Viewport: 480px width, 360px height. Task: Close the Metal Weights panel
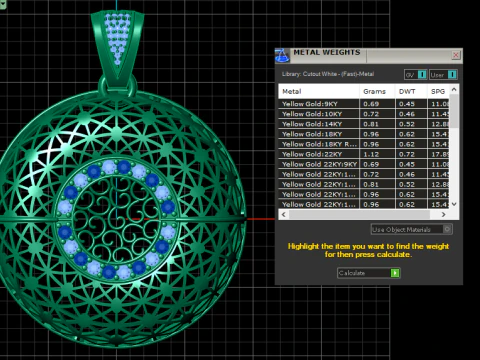pos(456,55)
